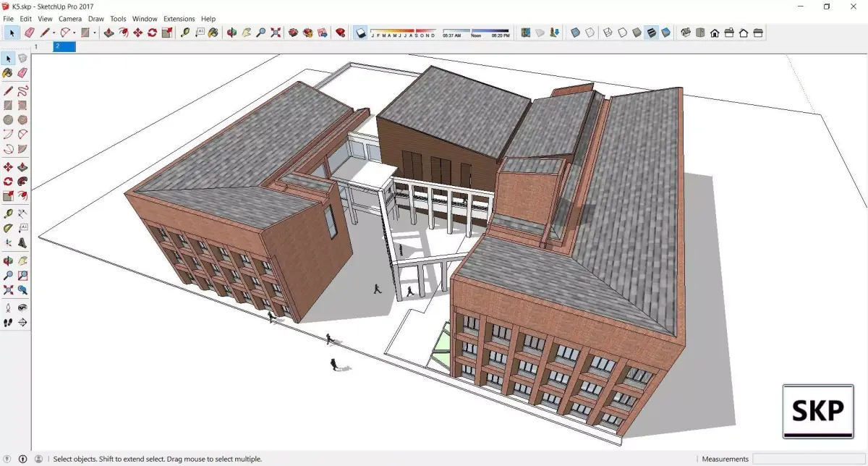Open the Tools menu
868x466 pixels.
coord(118,19)
